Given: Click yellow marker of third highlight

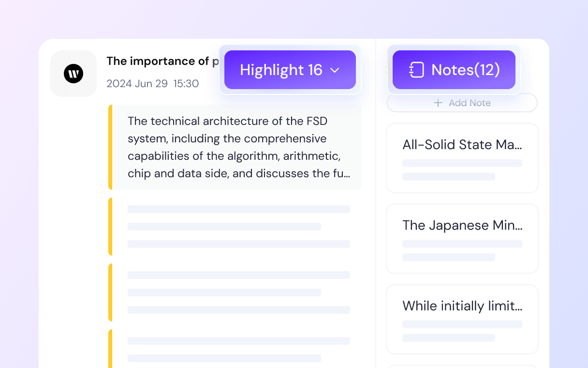Looking at the screenshot, I should pyautogui.click(x=110, y=292).
